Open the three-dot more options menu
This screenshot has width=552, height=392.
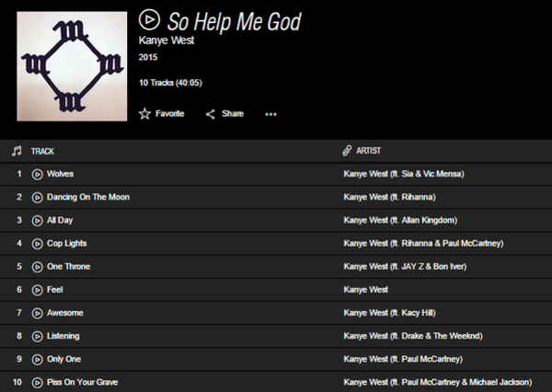[270, 114]
